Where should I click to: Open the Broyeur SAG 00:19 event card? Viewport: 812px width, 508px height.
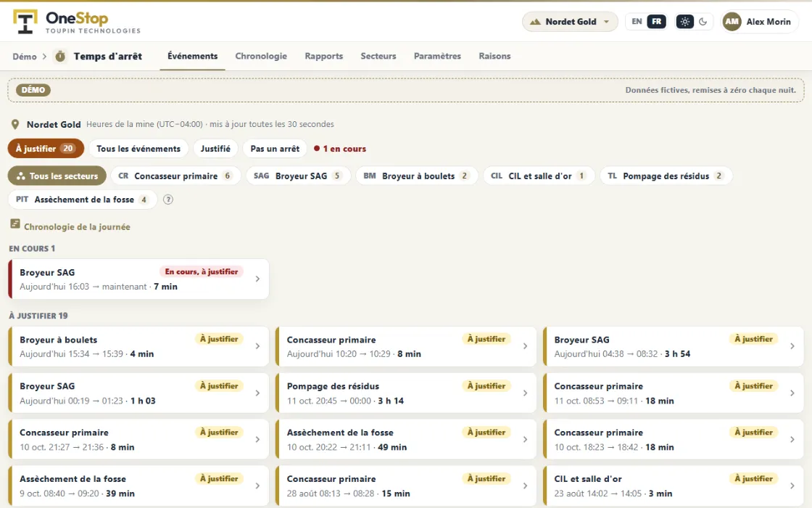pos(138,393)
